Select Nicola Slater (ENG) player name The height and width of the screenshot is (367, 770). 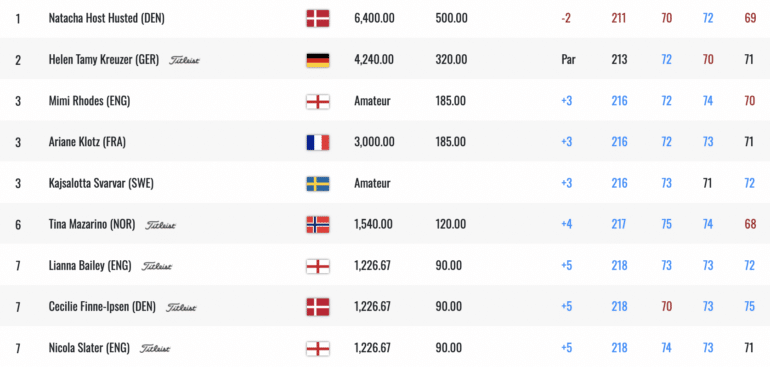pyautogui.click(x=89, y=348)
